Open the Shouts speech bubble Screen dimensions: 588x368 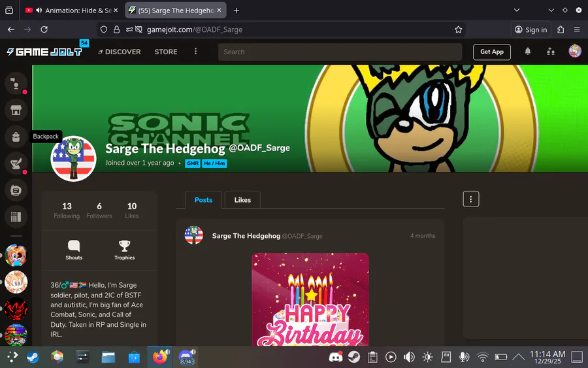[74, 246]
